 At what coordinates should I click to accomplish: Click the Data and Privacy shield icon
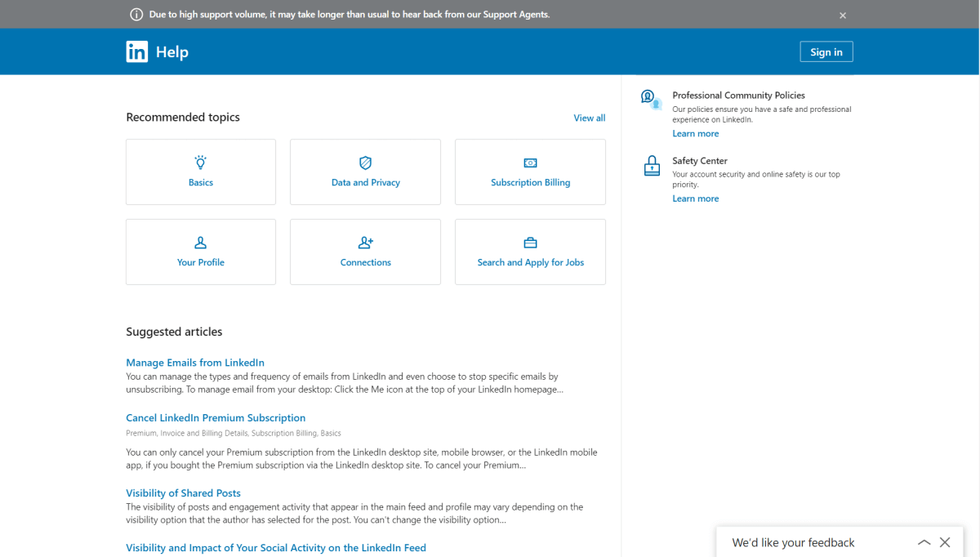[366, 163]
